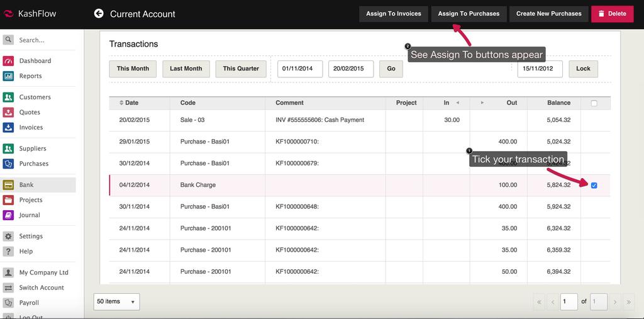Click the Purchases icon in sidebar
This screenshot has width=644, height=319.
coord(8,164)
